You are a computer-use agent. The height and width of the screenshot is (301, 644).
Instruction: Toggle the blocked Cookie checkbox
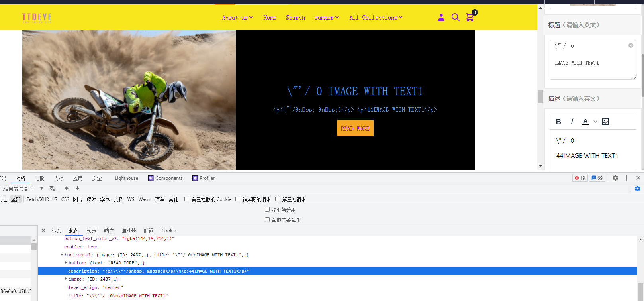[187, 199]
